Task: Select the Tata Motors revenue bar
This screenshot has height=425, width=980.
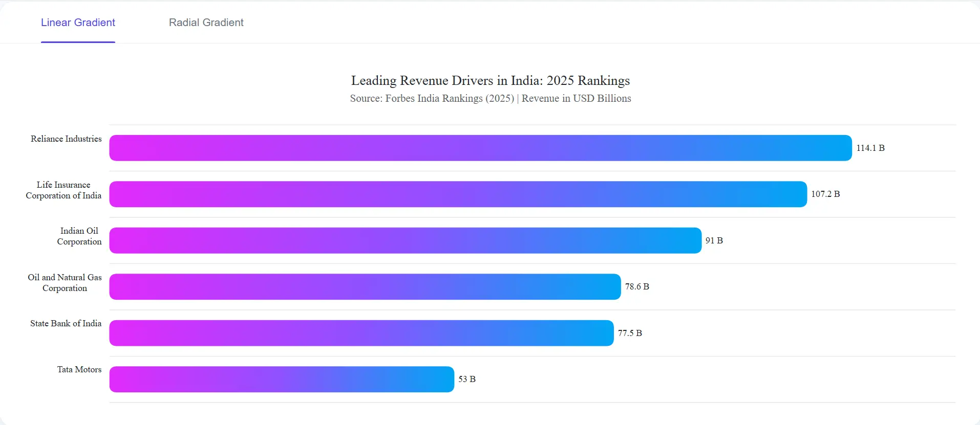Action: (282, 379)
